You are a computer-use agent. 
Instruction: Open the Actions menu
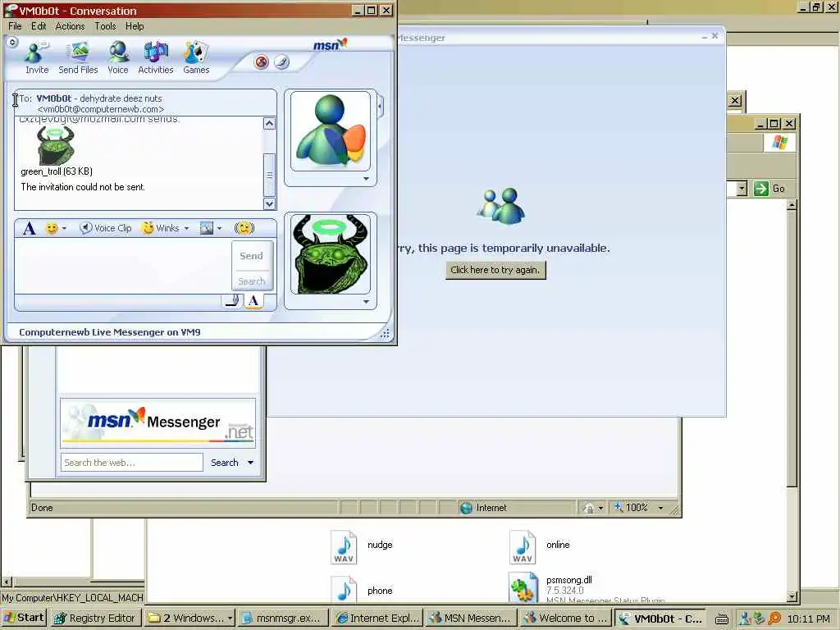click(x=71, y=25)
